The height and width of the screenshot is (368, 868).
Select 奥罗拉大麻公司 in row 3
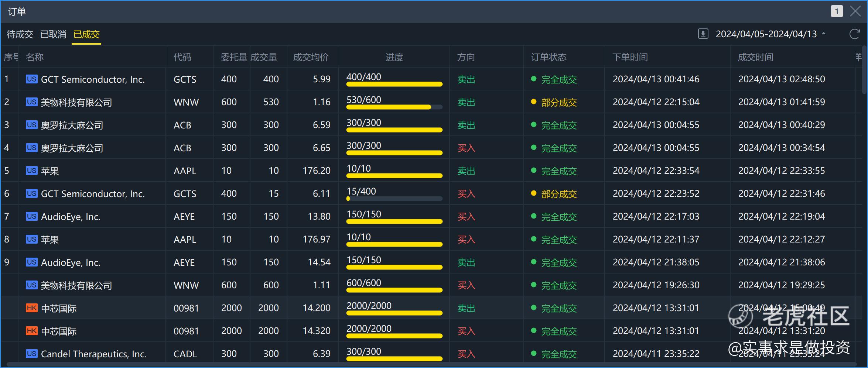pos(72,125)
